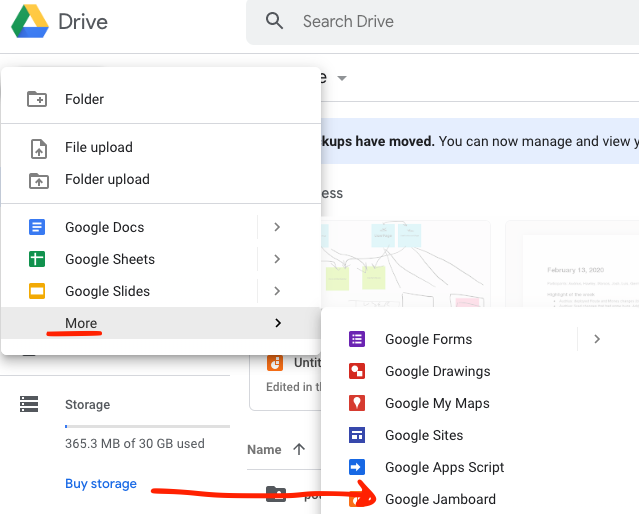Click the storage usage progress bar

click(x=148, y=426)
